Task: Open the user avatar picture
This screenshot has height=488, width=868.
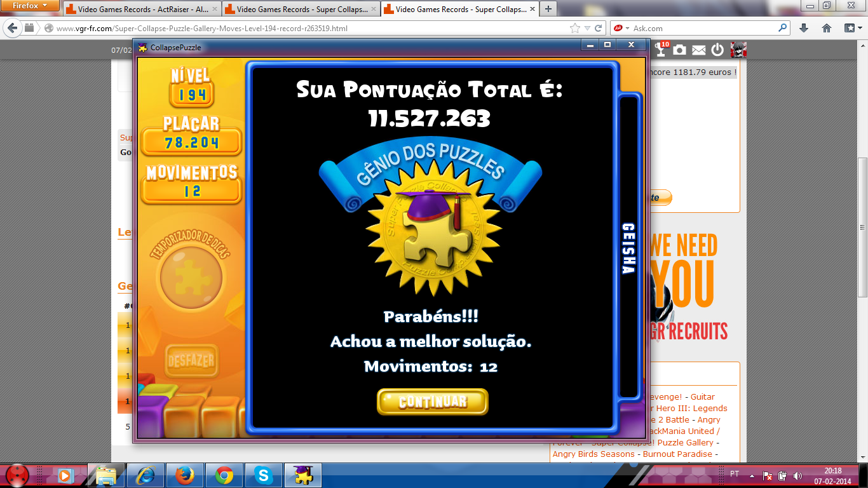Action: [x=738, y=50]
